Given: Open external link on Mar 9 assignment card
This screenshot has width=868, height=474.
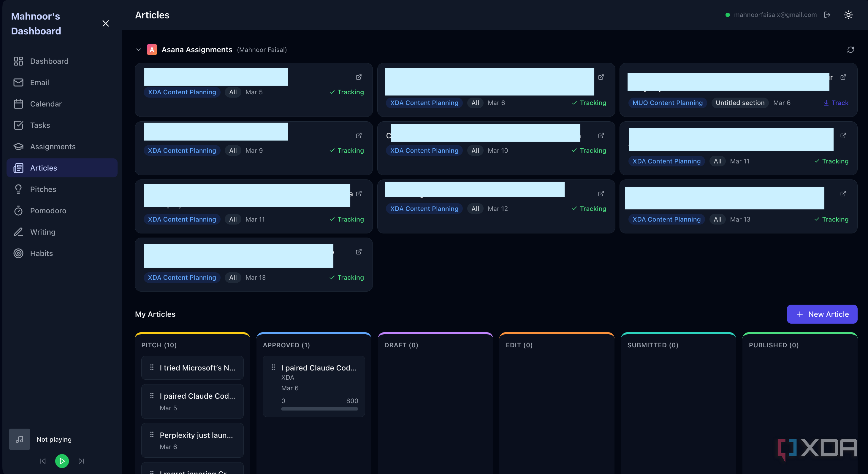Looking at the screenshot, I should 359,135.
